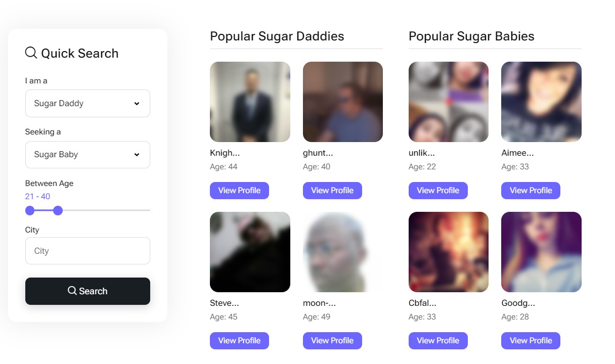Click the moon-... username link
The width and height of the screenshot is (615, 364).
coord(319,303)
